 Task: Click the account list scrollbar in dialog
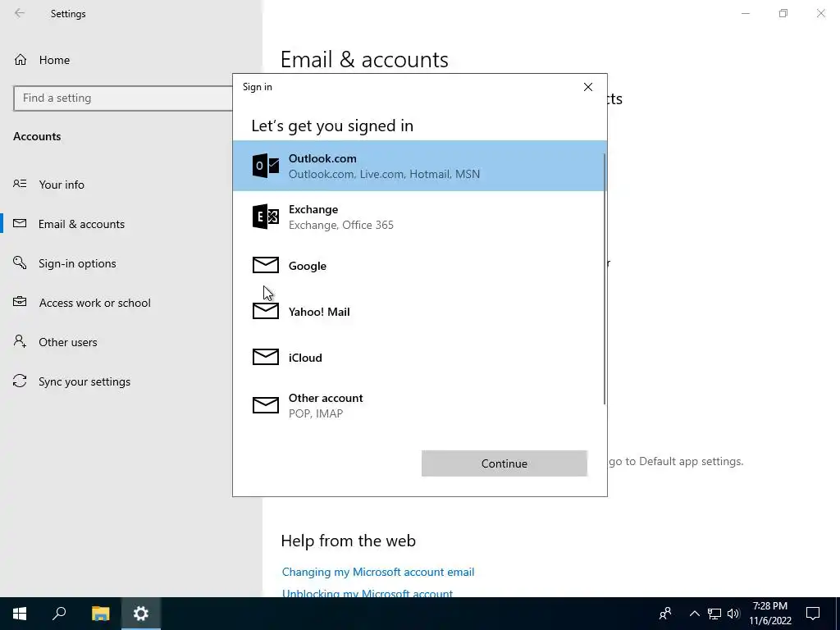(605, 279)
